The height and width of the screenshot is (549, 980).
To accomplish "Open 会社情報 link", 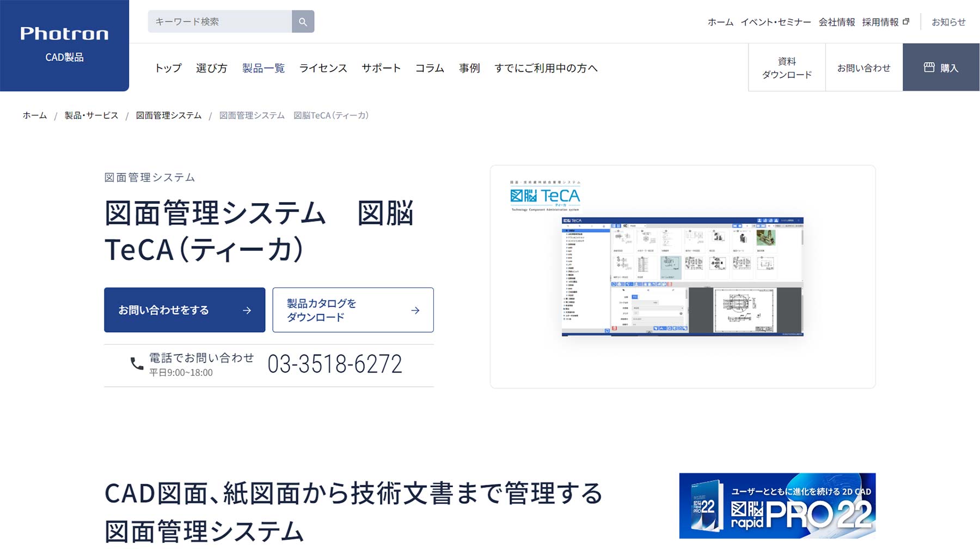I will tap(837, 22).
